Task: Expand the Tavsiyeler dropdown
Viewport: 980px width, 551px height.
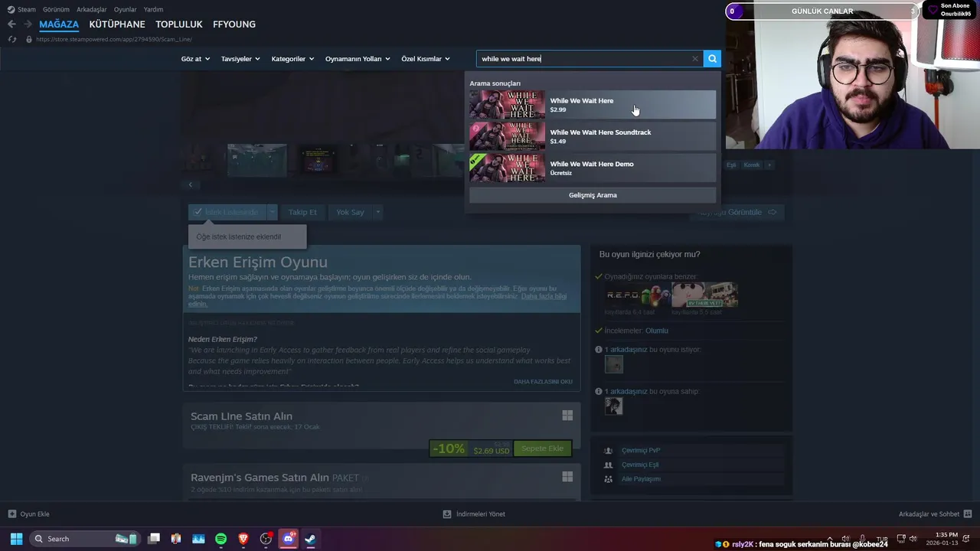Action: tap(240, 59)
